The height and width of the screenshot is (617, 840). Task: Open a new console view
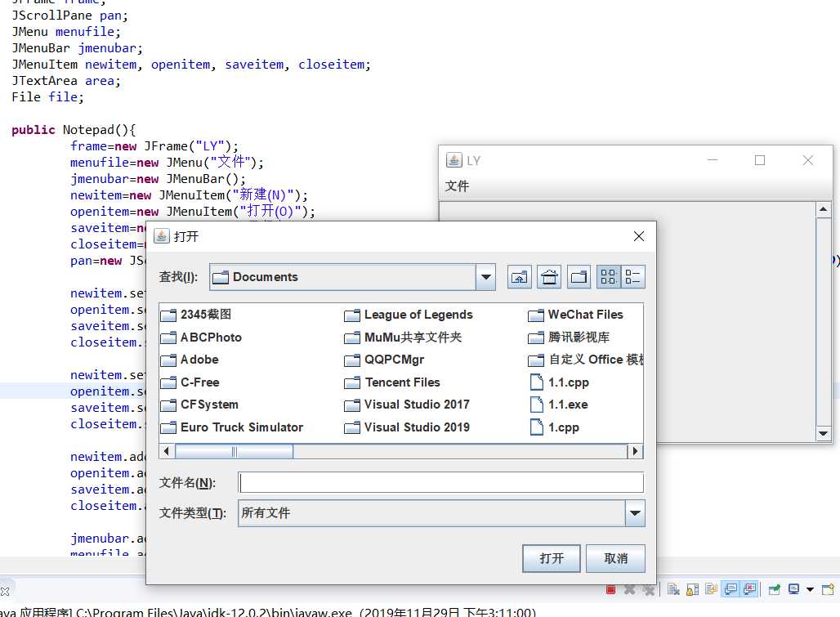[x=828, y=590]
